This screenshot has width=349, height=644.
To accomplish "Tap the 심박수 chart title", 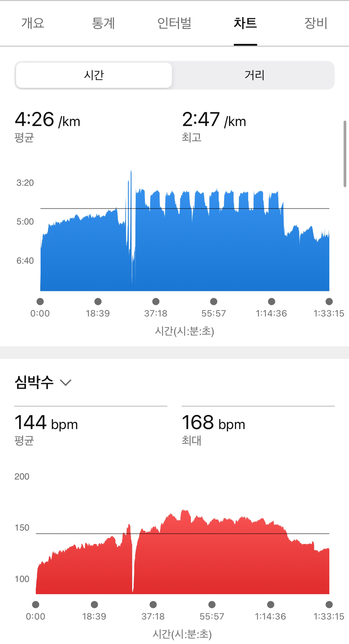I will click(x=34, y=382).
